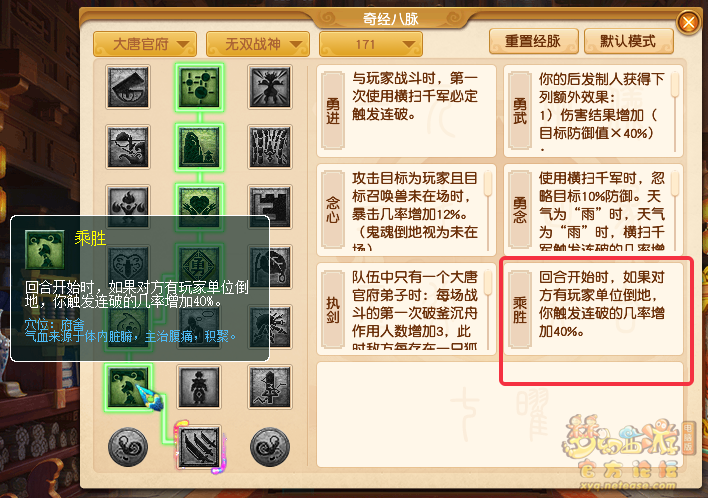This screenshot has height=498, width=708.
Task: Select the glowing green dots skill node
Action: 200,87
